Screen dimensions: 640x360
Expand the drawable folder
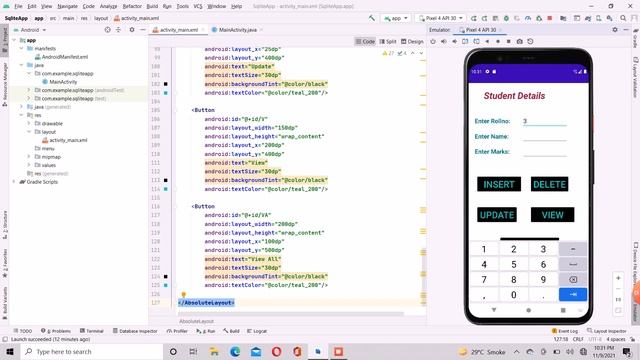click(29, 123)
